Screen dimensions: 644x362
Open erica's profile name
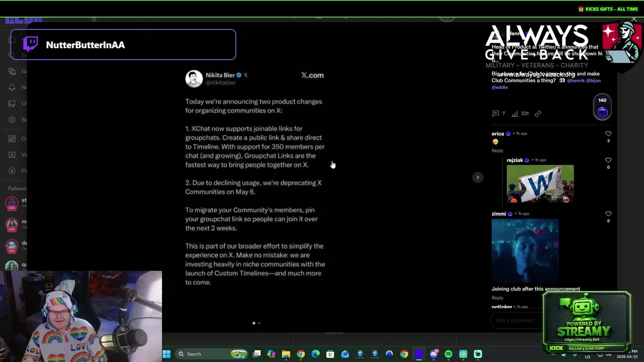pyautogui.click(x=498, y=134)
